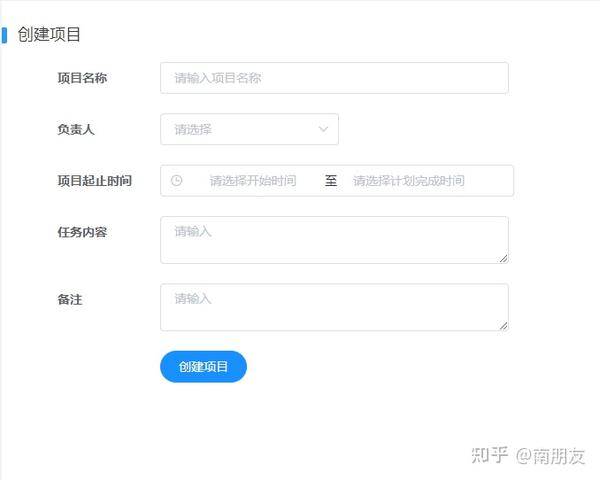Open the 负责人 请选择 dropdown

[x=249, y=129]
